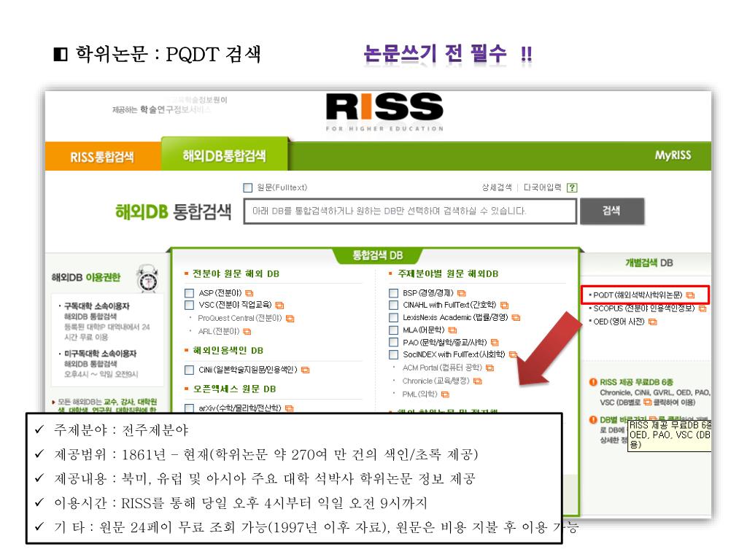This screenshot has height=560, width=747.
Task: Click the info icon next to ProQuest Central
Action: point(290,319)
